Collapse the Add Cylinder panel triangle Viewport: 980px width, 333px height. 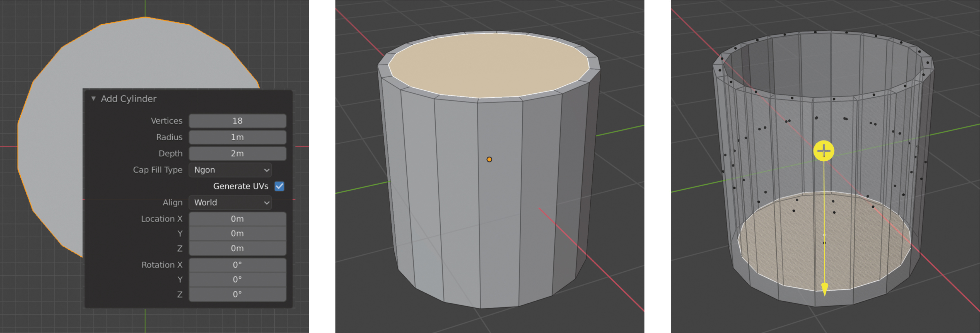point(93,98)
